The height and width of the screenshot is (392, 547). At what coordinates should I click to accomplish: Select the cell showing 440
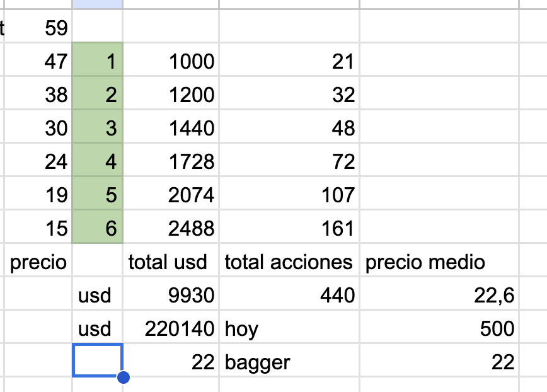pyautogui.click(x=289, y=295)
